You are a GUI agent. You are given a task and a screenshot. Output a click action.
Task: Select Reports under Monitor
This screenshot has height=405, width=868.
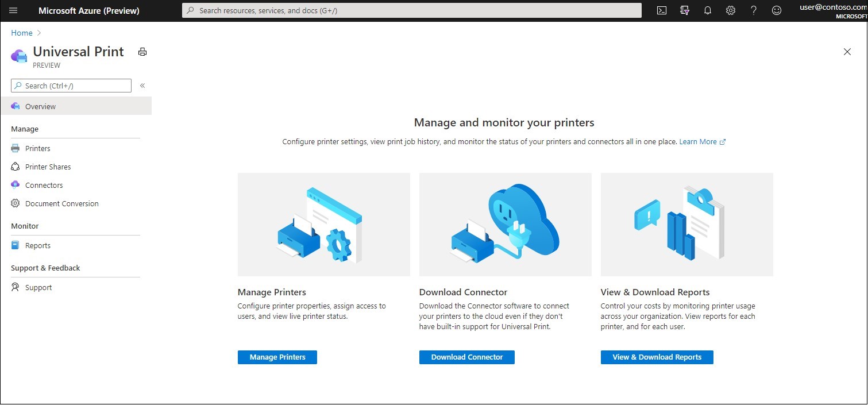[38, 245]
